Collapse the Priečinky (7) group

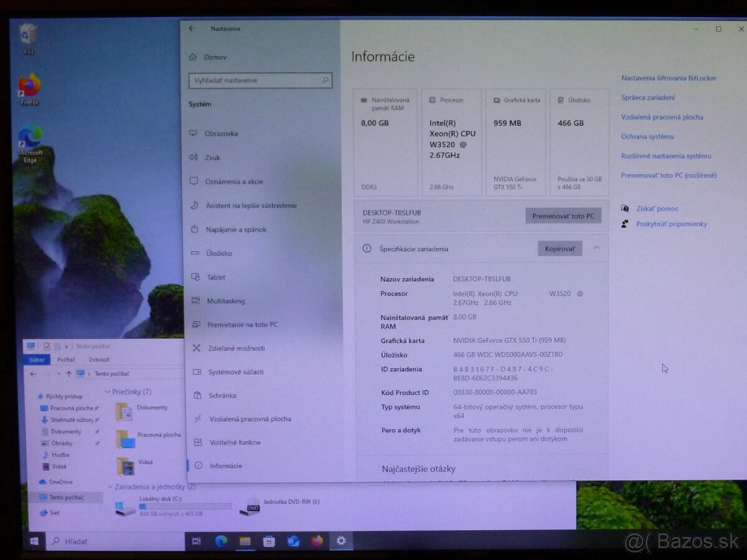coord(106,391)
